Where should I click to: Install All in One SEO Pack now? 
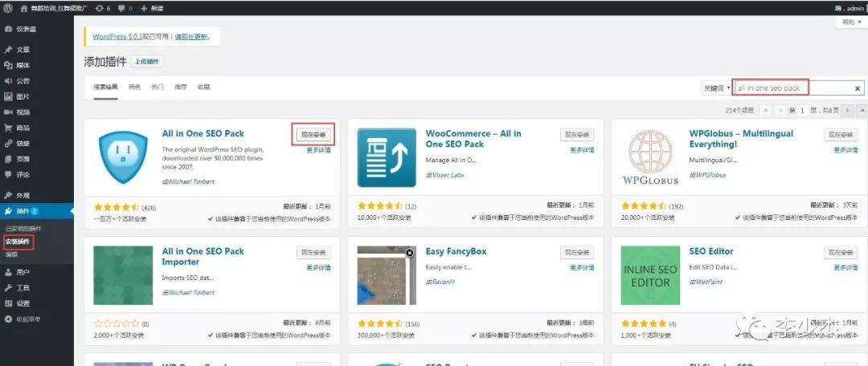(313, 134)
